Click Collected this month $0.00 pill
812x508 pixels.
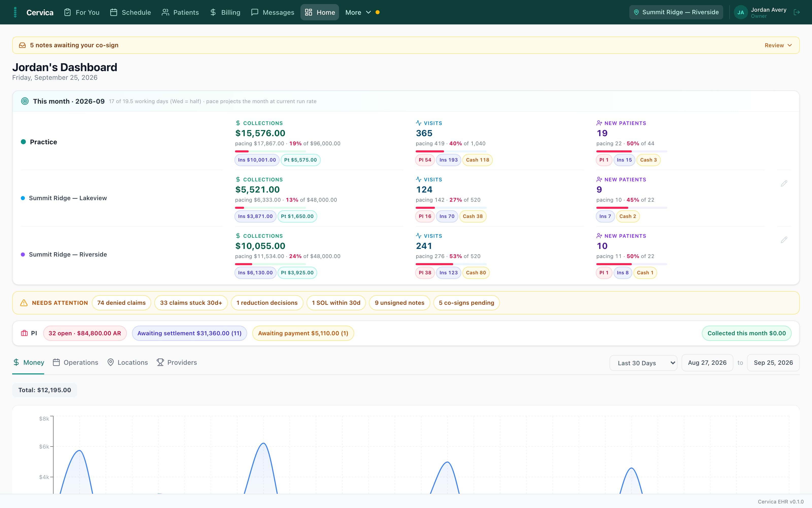point(747,333)
